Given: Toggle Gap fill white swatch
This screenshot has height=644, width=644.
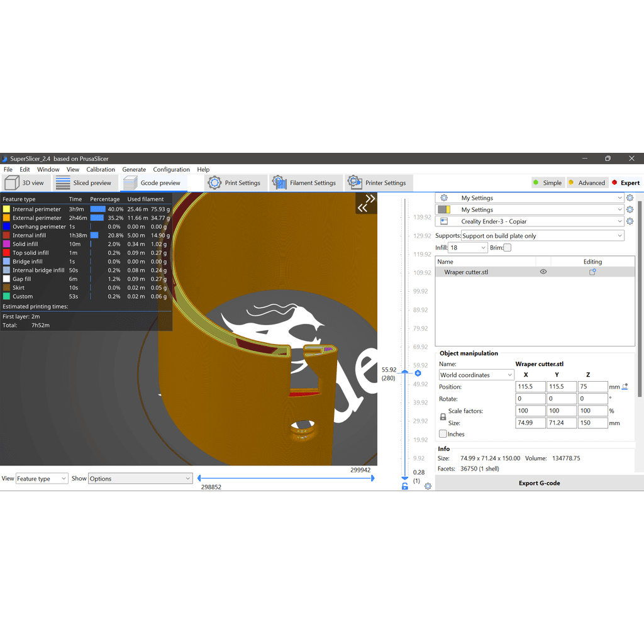Looking at the screenshot, I should coord(6,279).
